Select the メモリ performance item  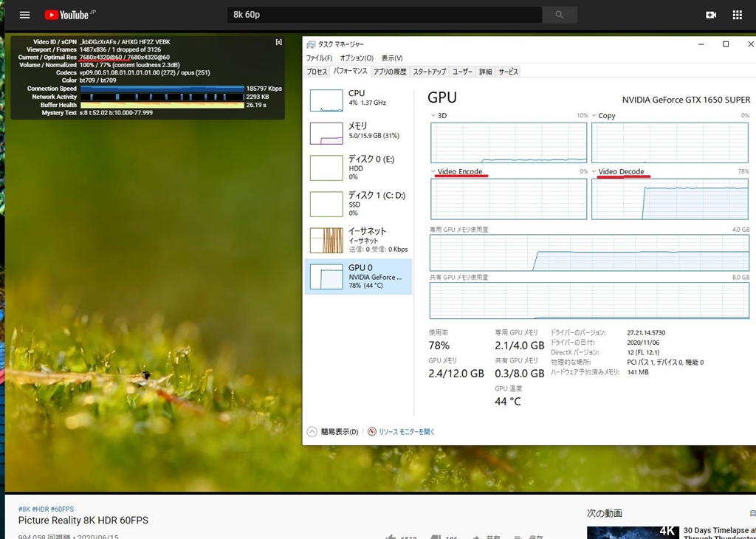(x=358, y=133)
